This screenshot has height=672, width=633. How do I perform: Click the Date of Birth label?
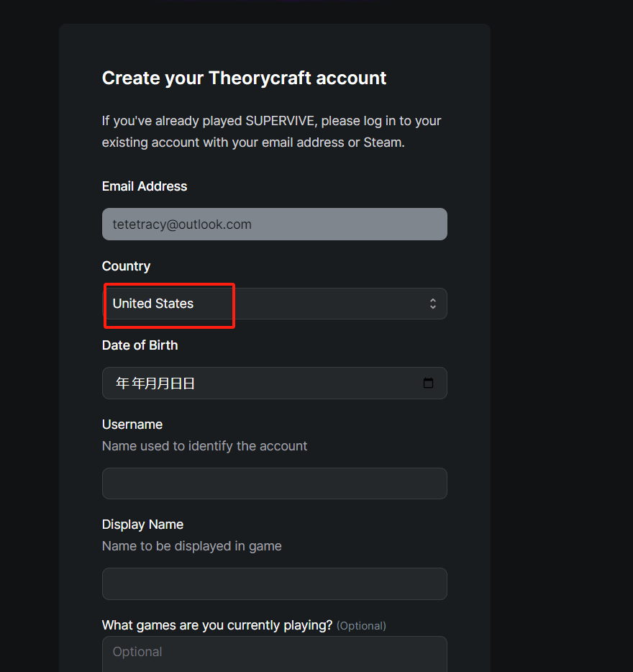click(140, 345)
